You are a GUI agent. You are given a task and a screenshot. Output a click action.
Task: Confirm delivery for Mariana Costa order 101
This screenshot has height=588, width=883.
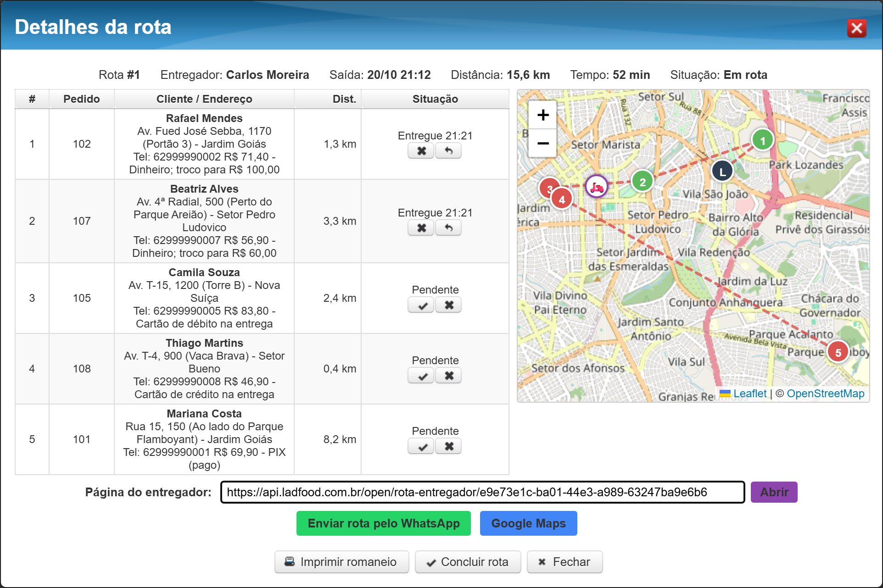click(421, 446)
